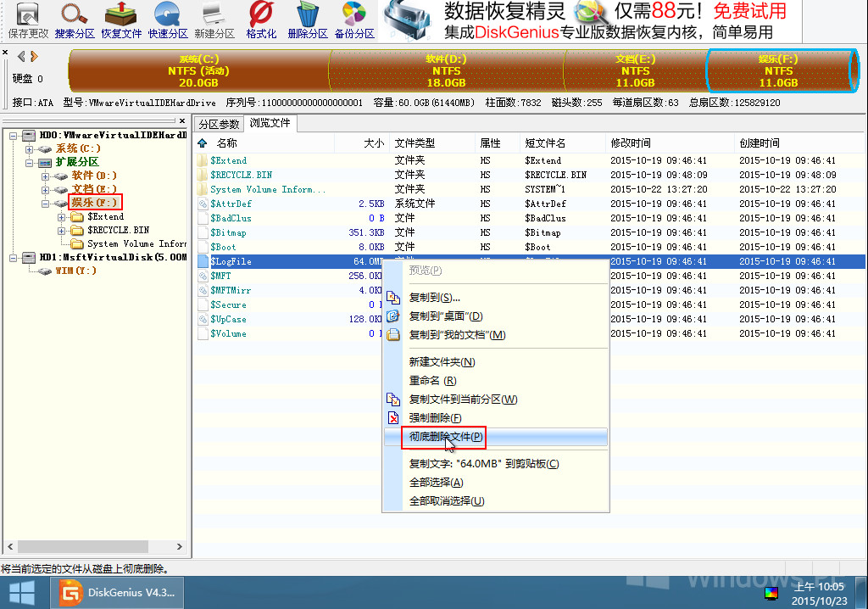The height and width of the screenshot is (609, 868).
Task: Choose 复制文件到当前分区(W) menu entry
Action: point(497,399)
